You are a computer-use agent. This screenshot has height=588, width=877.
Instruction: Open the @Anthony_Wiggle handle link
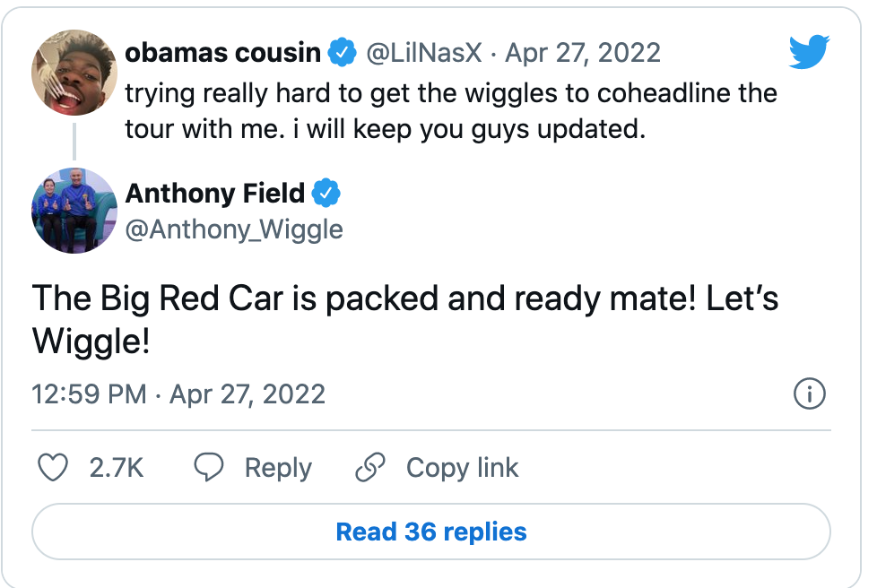coord(234,229)
